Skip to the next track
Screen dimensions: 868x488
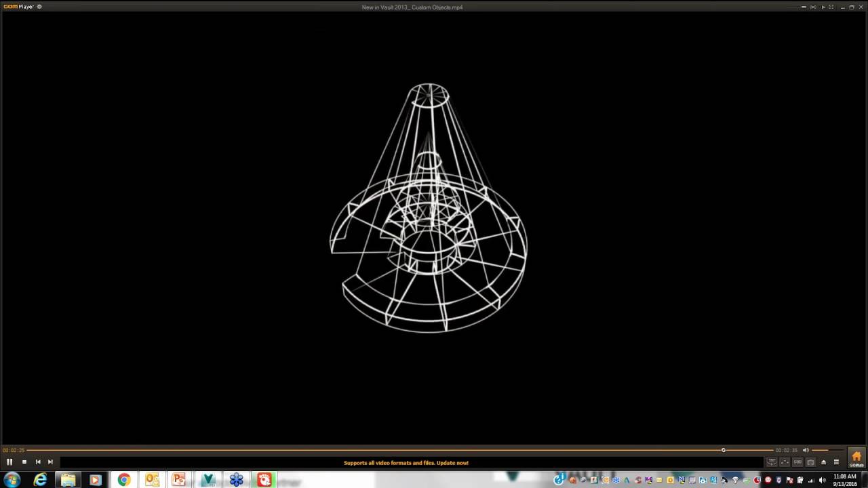(x=50, y=462)
